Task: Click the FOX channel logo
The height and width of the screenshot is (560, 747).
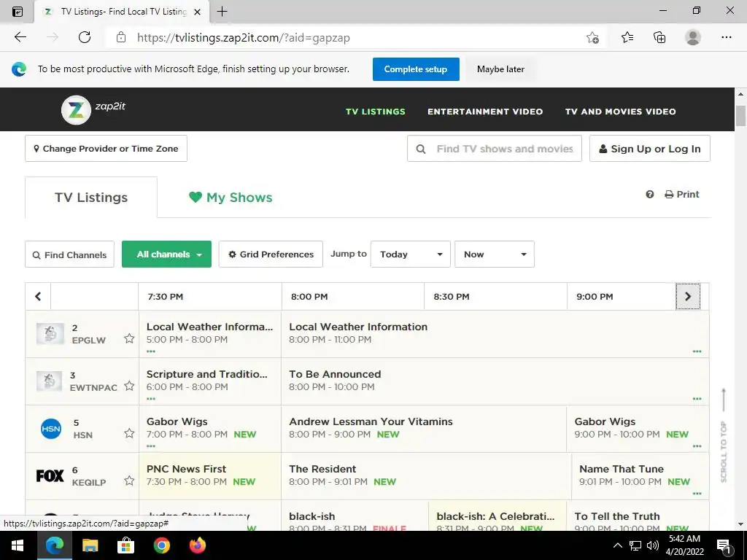Action: coord(50,475)
